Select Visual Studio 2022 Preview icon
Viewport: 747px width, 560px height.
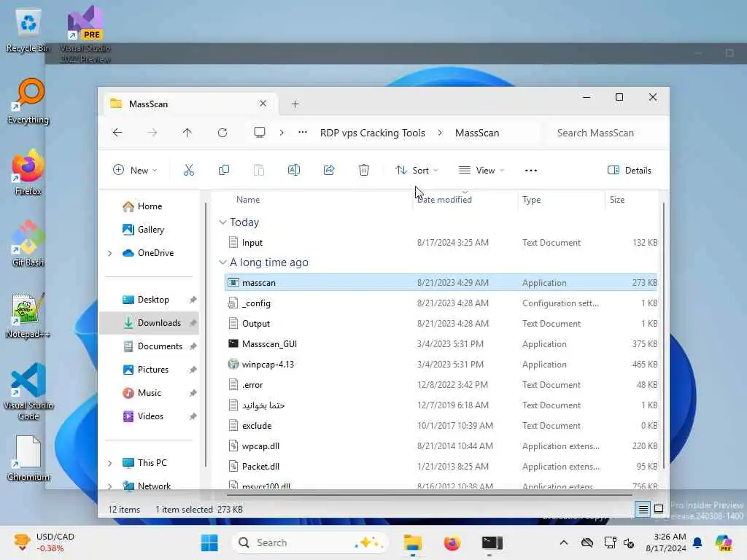click(x=85, y=34)
